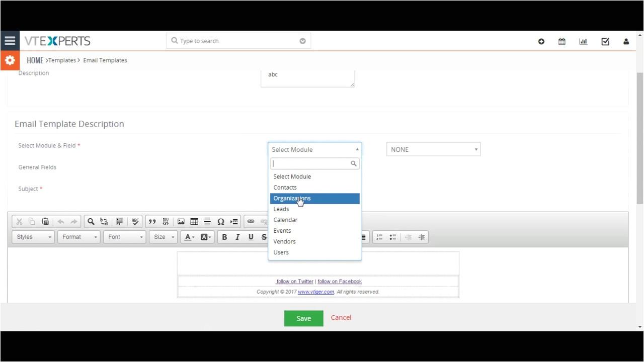Open the Format dropdown
The width and height of the screenshot is (644, 362).
(x=78, y=237)
